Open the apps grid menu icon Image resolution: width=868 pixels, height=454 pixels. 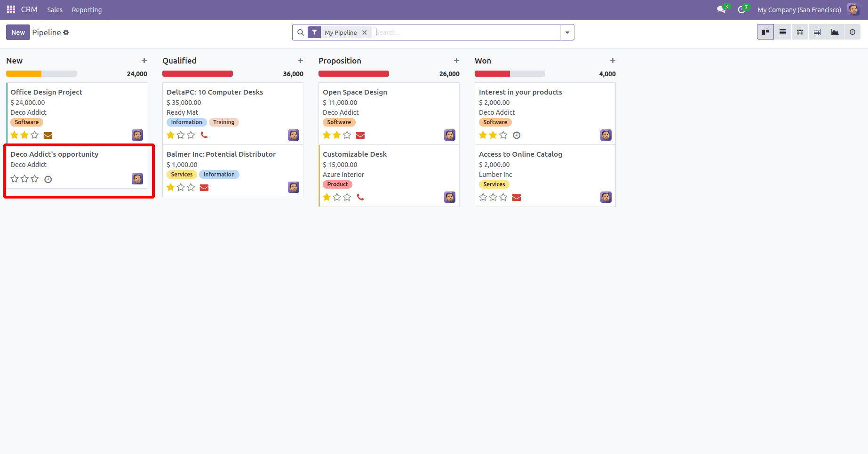pyautogui.click(x=11, y=9)
